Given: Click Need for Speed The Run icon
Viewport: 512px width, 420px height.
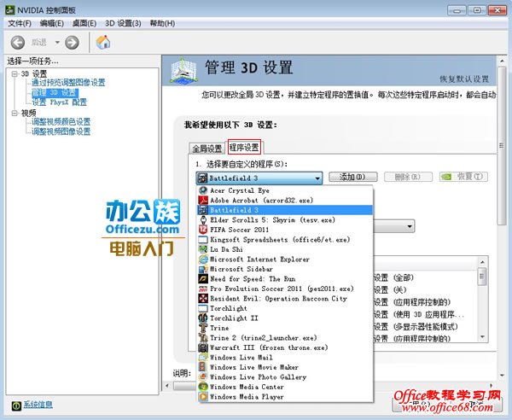Looking at the screenshot, I should (x=203, y=278).
